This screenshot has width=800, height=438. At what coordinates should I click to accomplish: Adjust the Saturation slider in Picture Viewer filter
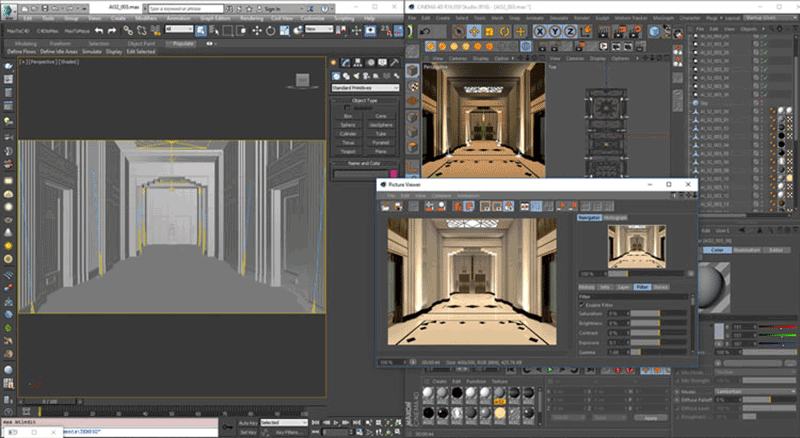click(x=659, y=313)
